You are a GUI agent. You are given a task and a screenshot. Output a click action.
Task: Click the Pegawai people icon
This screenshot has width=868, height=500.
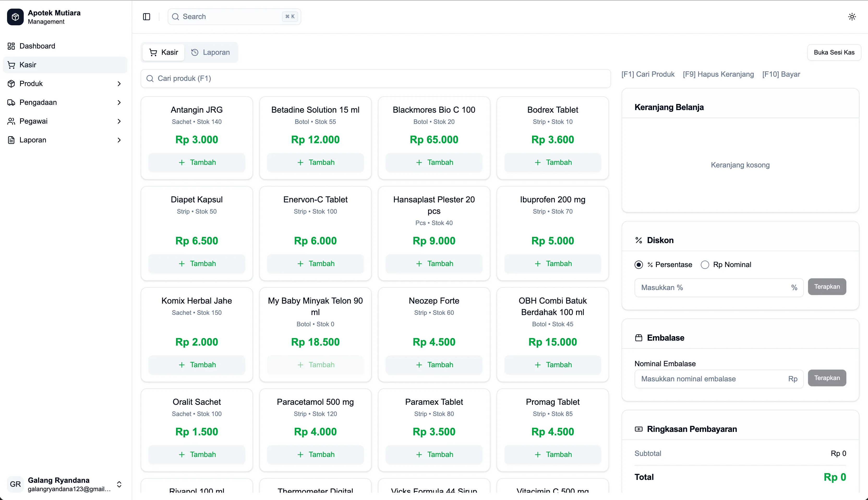[11, 121]
